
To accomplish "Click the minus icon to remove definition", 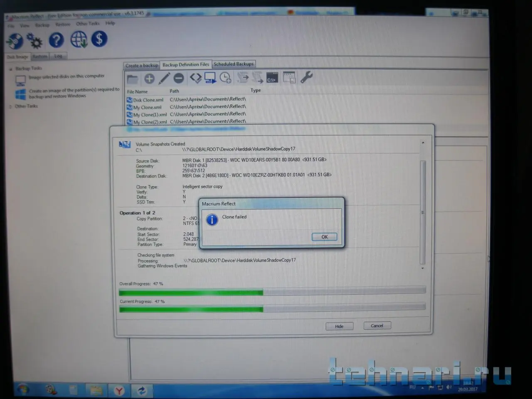I will (x=179, y=78).
